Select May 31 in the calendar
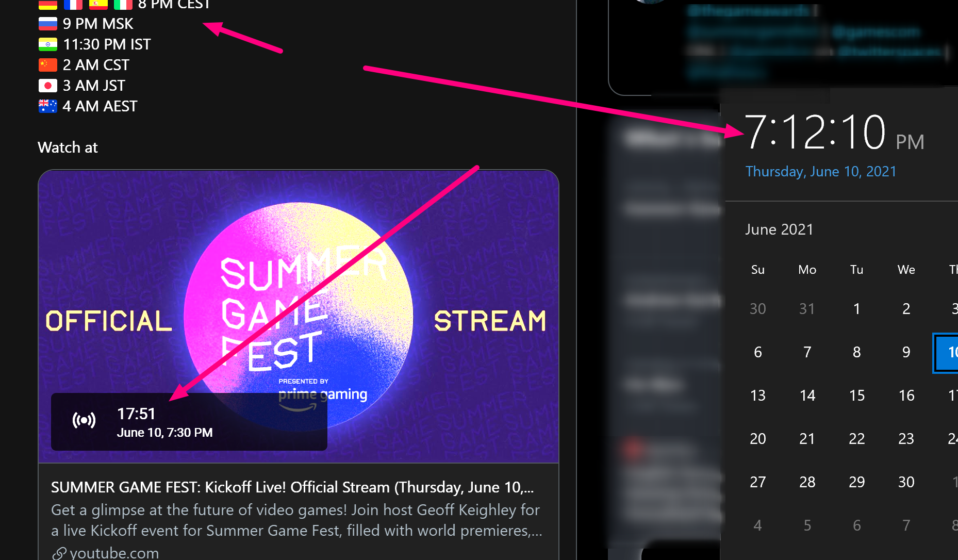The width and height of the screenshot is (958, 560). 807,309
